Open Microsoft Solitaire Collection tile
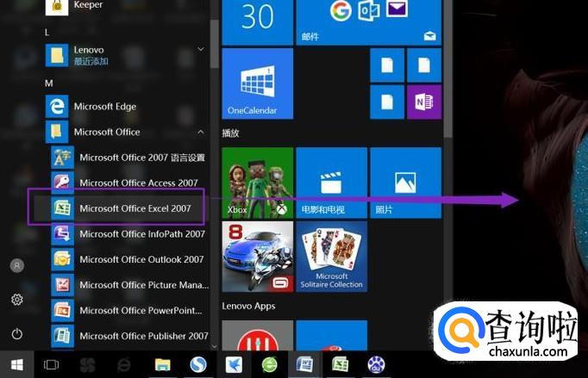 pos(331,257)
